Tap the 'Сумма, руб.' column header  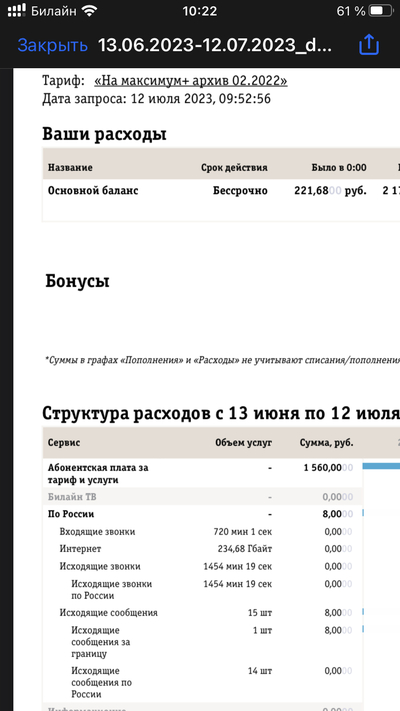pyautogui.click(x=327, y=443)
